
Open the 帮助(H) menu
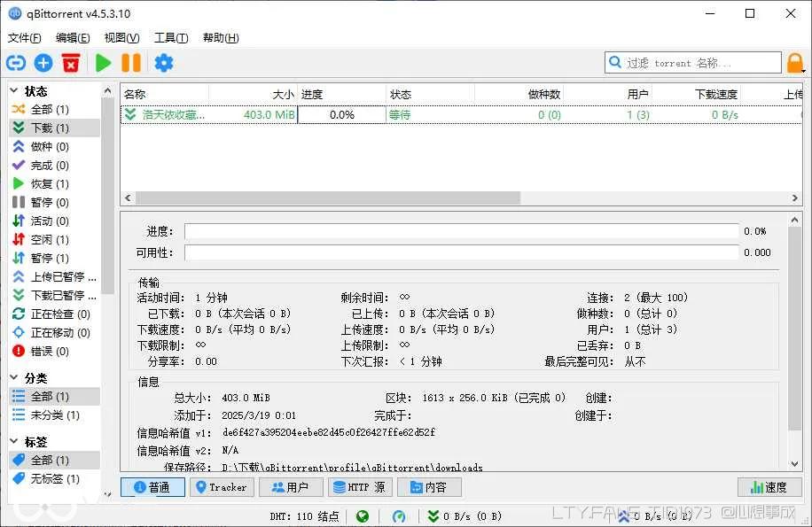point(221,38)
